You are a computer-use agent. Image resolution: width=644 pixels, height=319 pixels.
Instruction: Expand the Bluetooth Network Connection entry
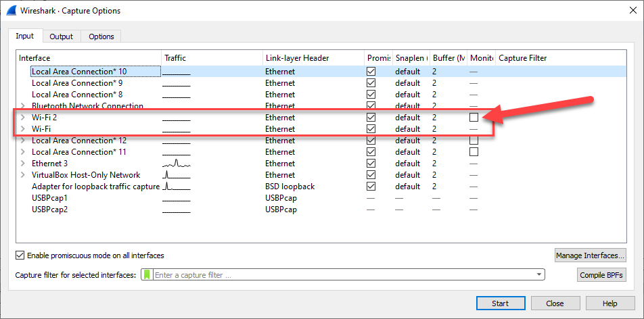click(x=23, y=106)
